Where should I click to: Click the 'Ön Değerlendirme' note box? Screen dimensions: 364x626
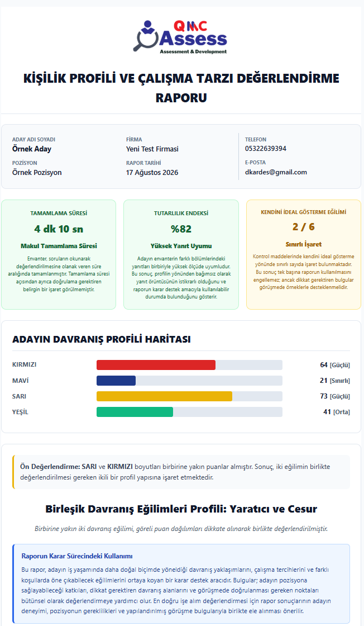pos(181,472)
